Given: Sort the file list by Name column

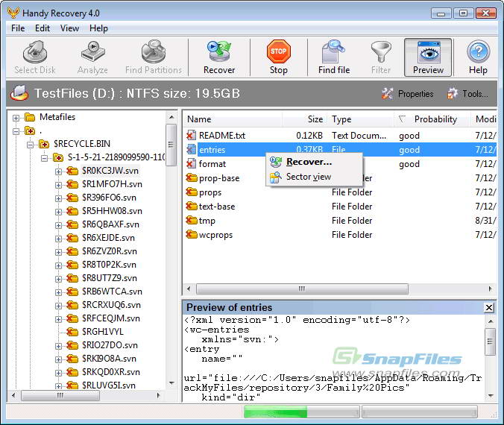Looking at the screenshot, I should tap(233, 119).
